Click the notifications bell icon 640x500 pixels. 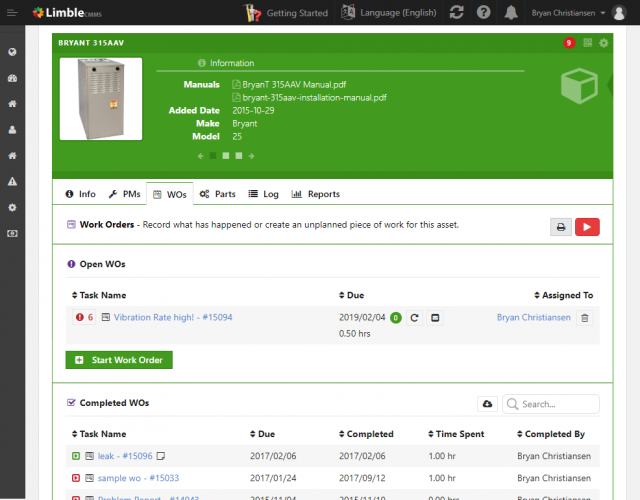pyautogui.click(x=511, y=13)
